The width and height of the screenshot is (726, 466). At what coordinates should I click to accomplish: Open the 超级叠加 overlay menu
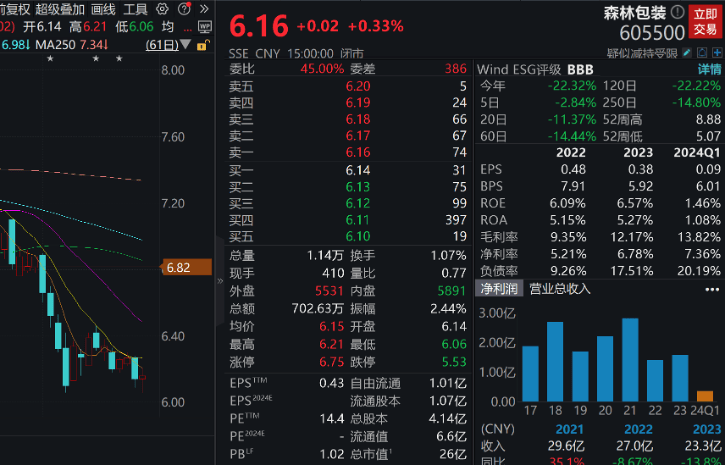tap(60, 9)
